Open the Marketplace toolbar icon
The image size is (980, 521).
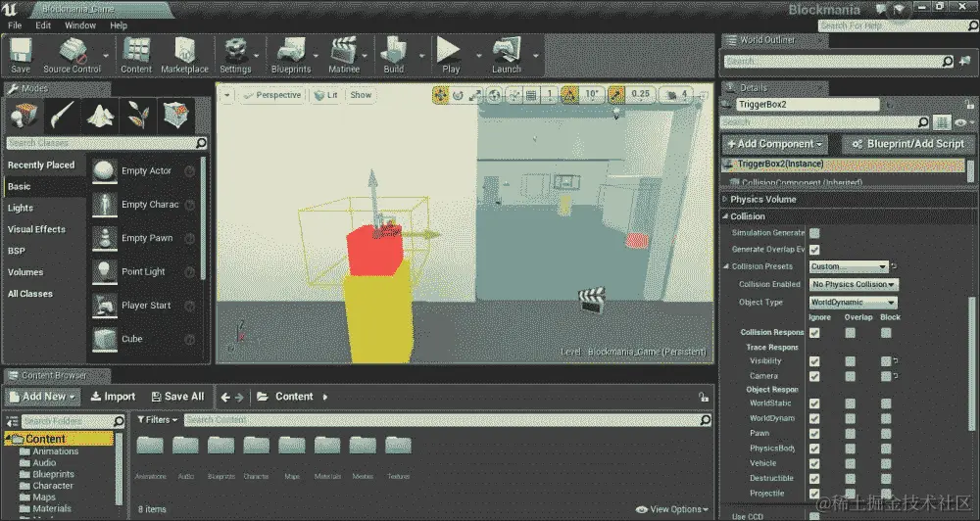click(184, 56)
